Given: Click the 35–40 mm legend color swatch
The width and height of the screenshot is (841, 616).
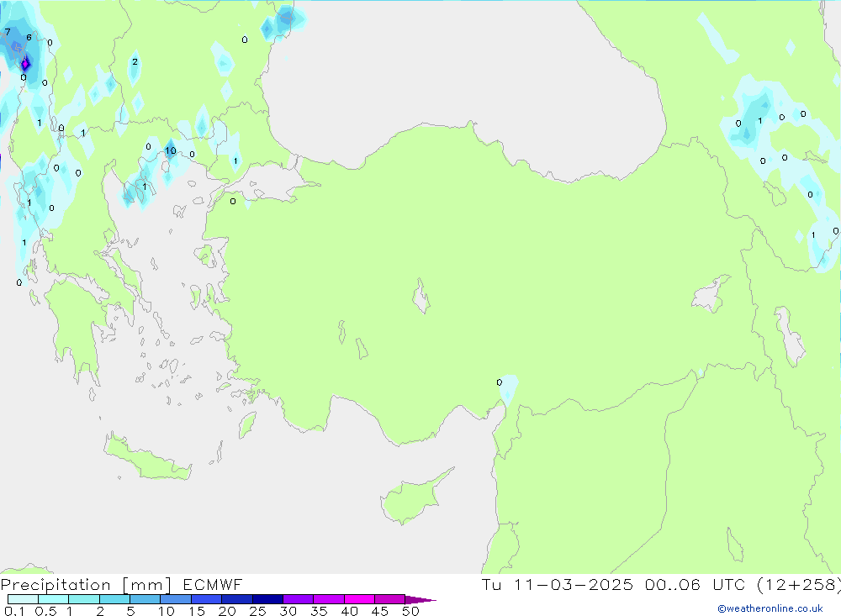Looking at the screenshot, I should point(329,599).
